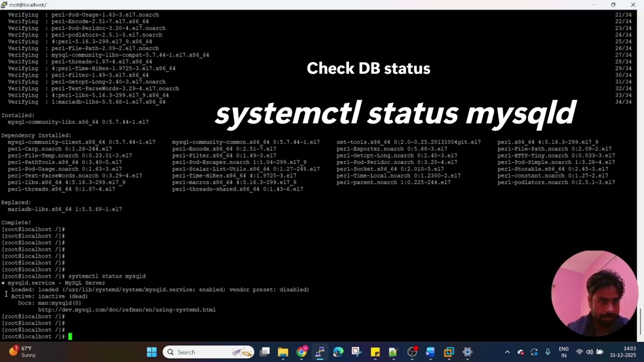Screen dimensions: 644x362
Task: Select 'mysql-community-client.x86_64 0:5.7.44-1.el7' entry
Action: click(82, 142)
